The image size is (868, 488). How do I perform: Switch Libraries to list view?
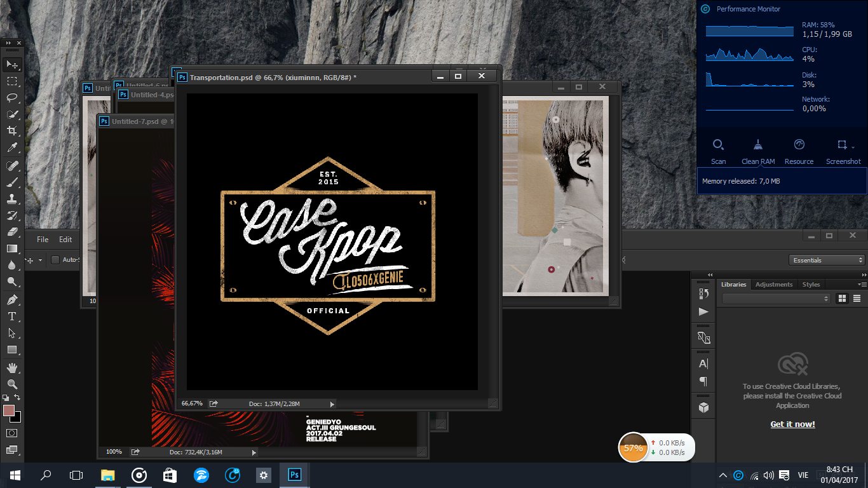pyautogui.click(x=857, y=299)
